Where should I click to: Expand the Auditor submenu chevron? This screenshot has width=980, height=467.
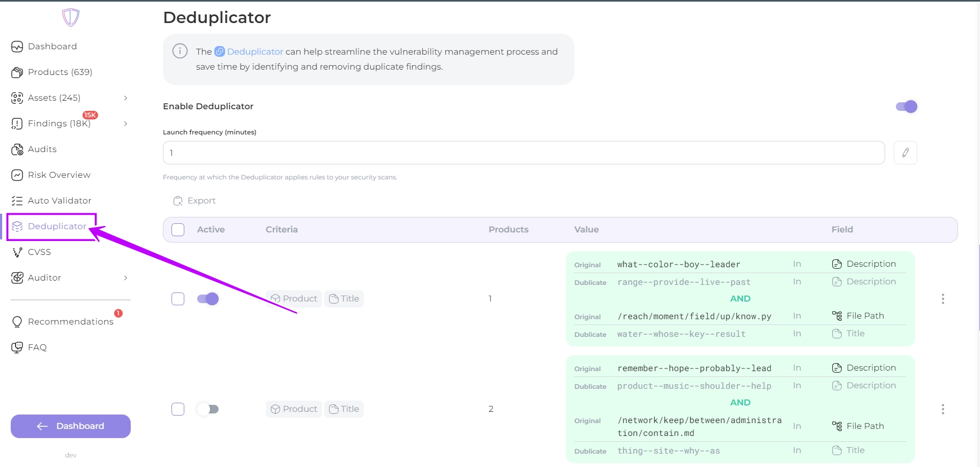[125, 277]
